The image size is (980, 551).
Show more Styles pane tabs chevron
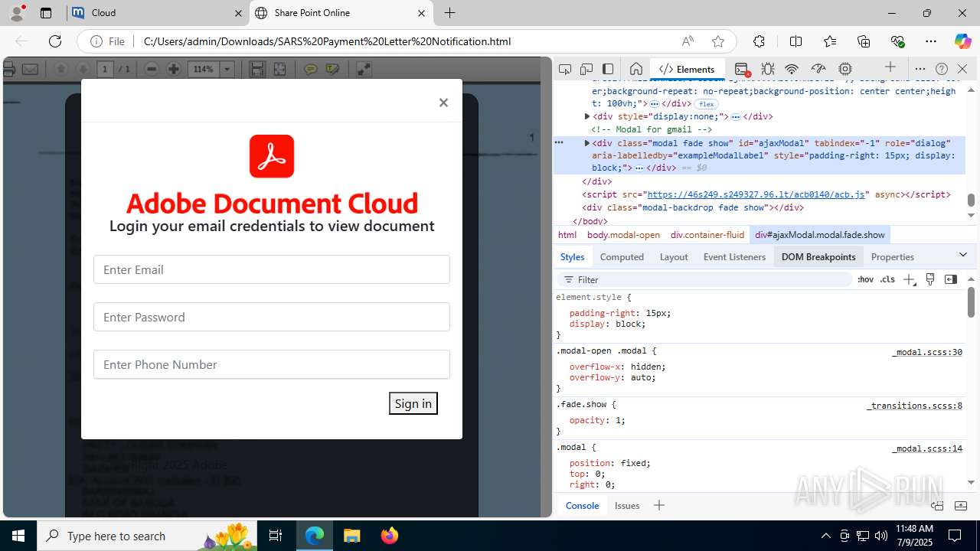click(x=963, y=255)
